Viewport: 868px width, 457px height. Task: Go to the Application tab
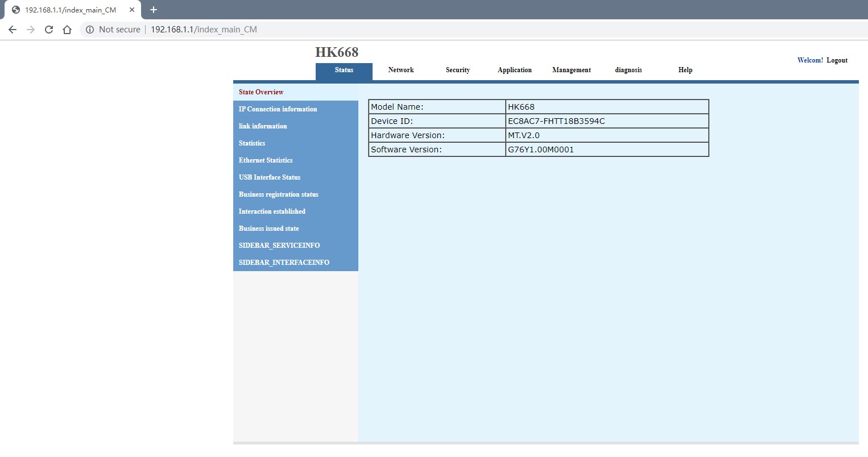(x=515, y=70)
